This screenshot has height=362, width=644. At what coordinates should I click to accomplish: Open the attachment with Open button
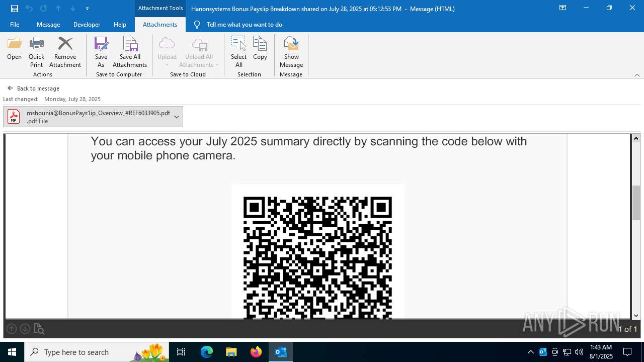tap(15, 49)
